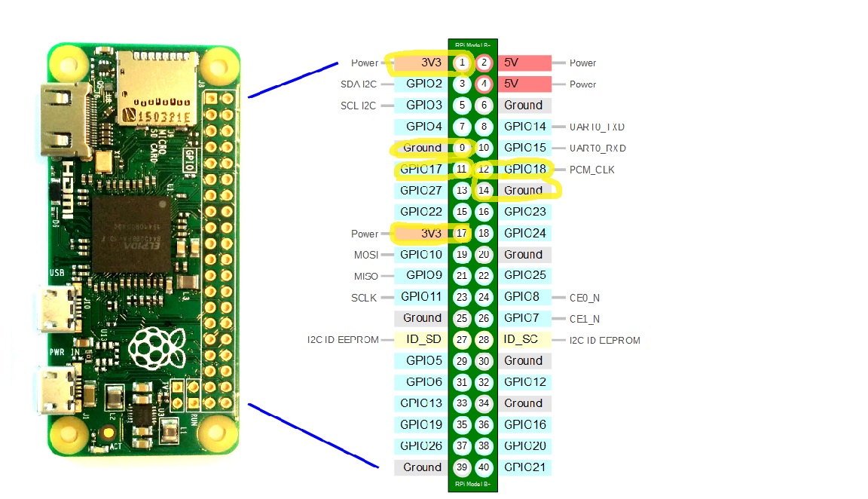The width and height of the screenshot is (868, 499).
Task: Click the GPIO3 label
Action: click(420, 106)
